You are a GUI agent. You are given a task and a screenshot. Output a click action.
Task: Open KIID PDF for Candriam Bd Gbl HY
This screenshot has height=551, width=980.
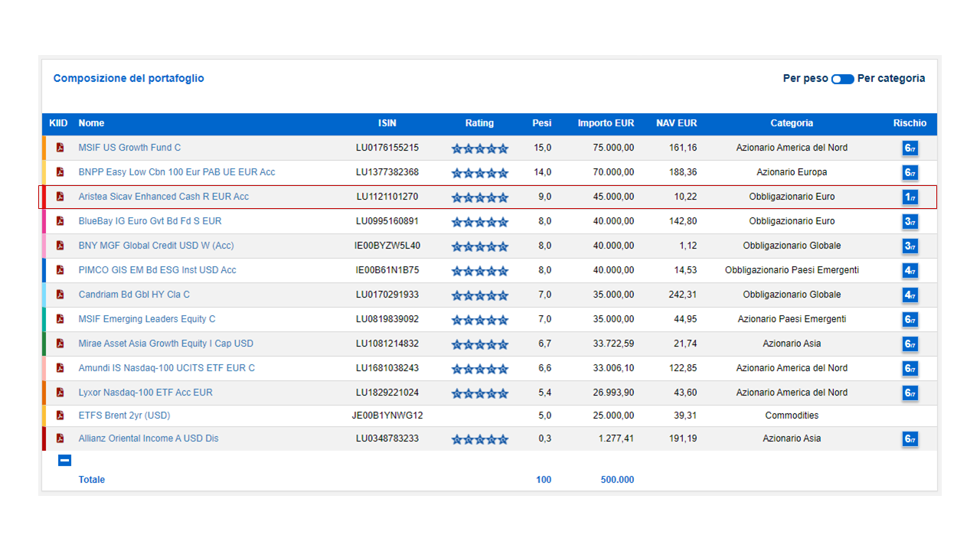point(60,295)
